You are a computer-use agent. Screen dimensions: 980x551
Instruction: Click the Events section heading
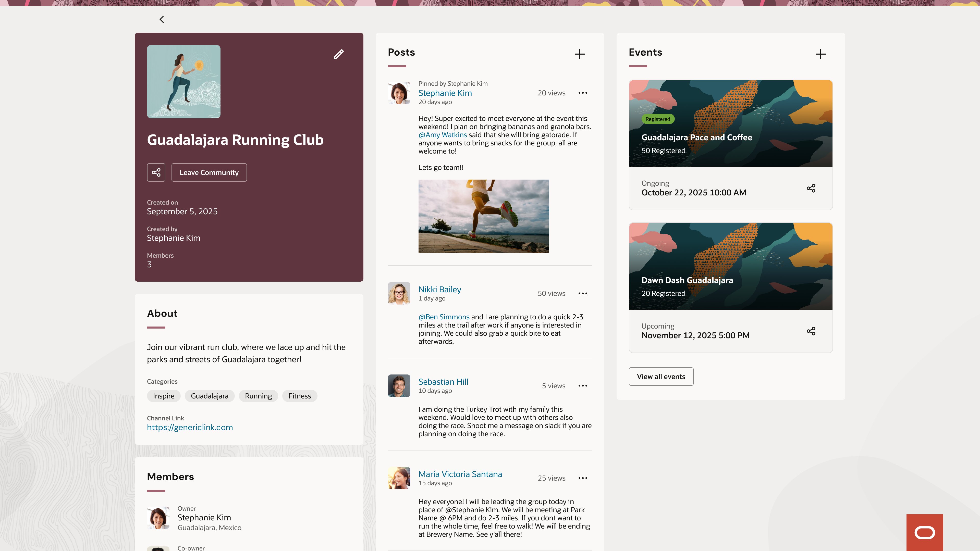click(646, 52)
